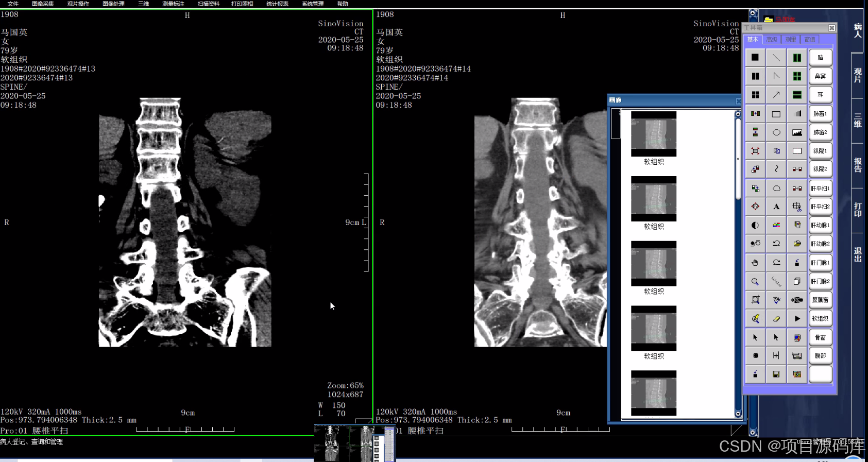Image resolution: width=868 pixels, height=462 pixels.
Task: Click the pseudo-color bars icon
Action: 776,225
